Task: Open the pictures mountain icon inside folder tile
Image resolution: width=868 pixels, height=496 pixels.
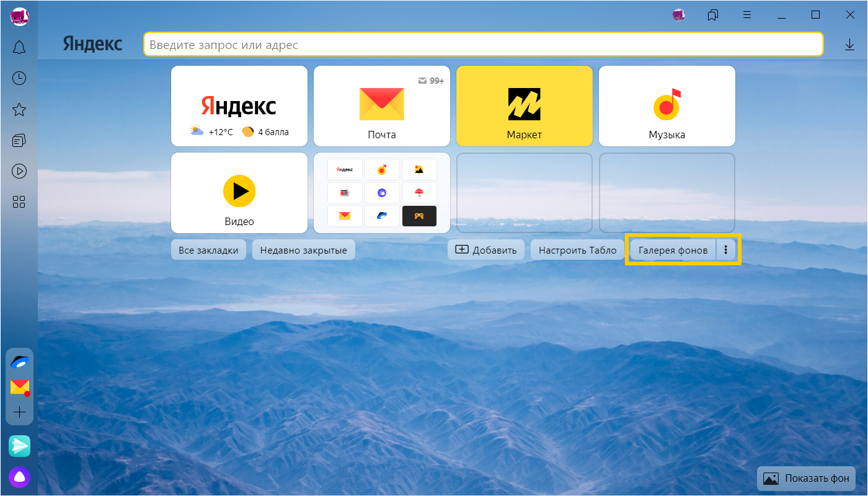Action: pyautogui.click(x=419, y=169)
